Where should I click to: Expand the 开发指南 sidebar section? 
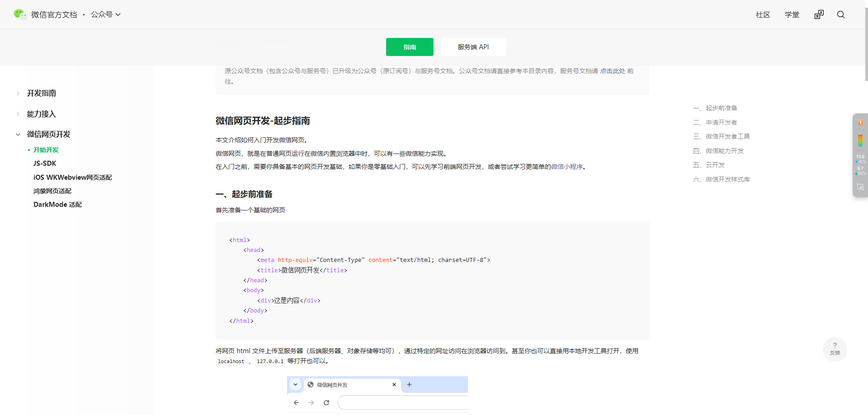(x=42, y=93)
